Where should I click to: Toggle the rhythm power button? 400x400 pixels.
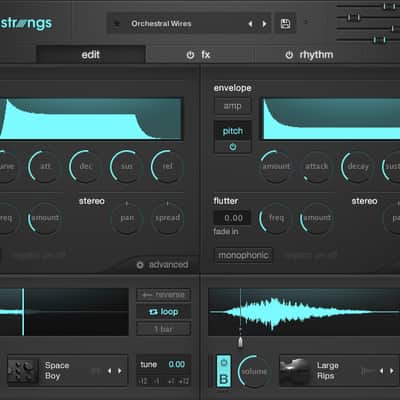point(289,55)
